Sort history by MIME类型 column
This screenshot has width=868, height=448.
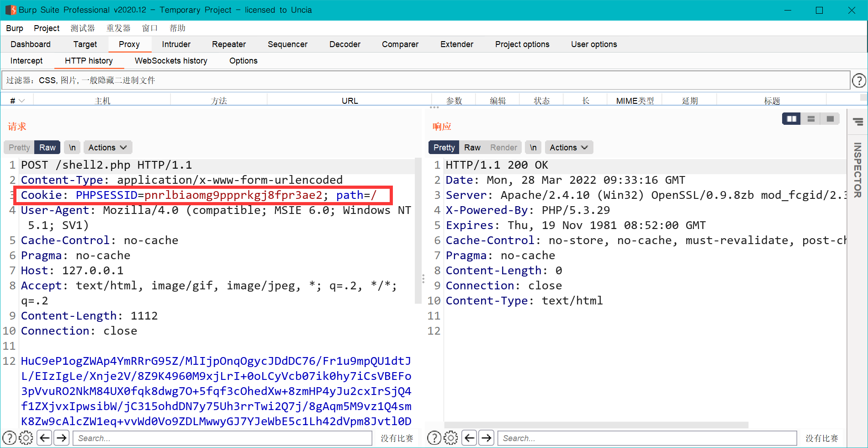[x=635, y=101]
